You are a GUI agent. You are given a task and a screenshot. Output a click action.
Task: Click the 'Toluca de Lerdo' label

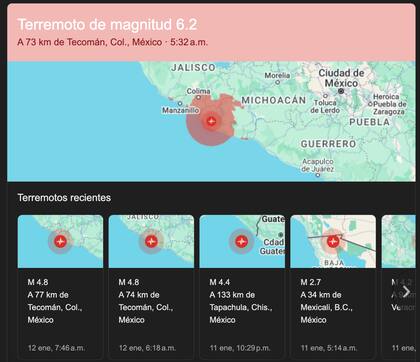point(325,106)
